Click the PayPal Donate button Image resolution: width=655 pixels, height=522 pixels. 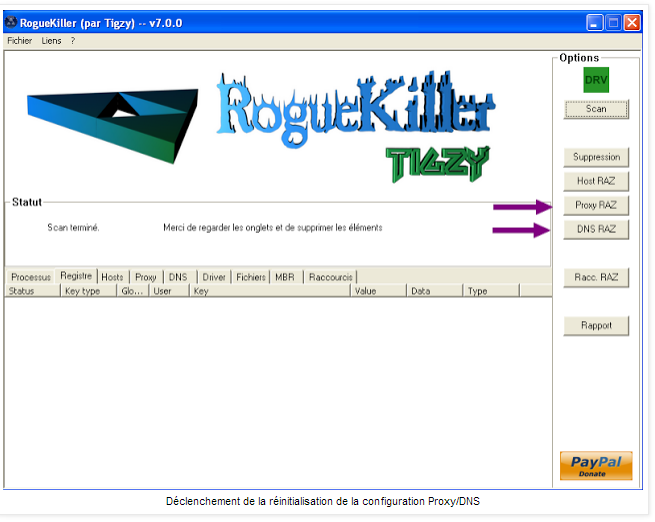[596, 466]
